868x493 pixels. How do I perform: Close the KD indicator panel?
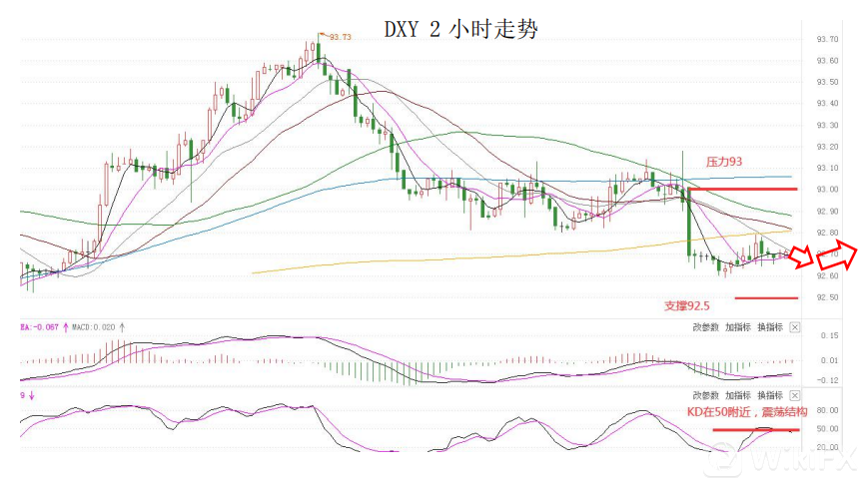[794, 395]
